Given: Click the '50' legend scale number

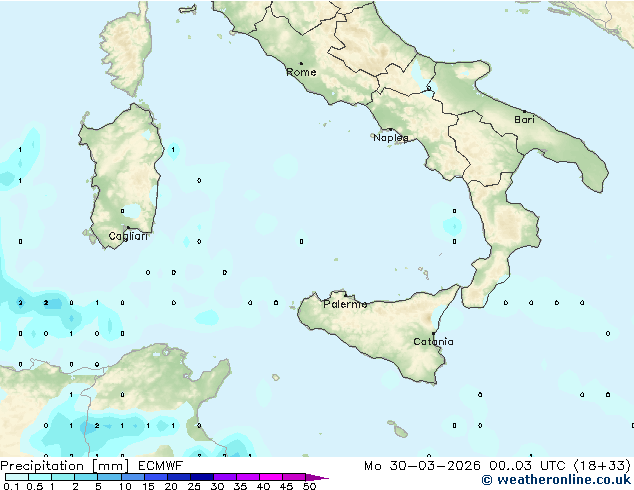Looking at the screenshot, I should [x=309, y=486].
